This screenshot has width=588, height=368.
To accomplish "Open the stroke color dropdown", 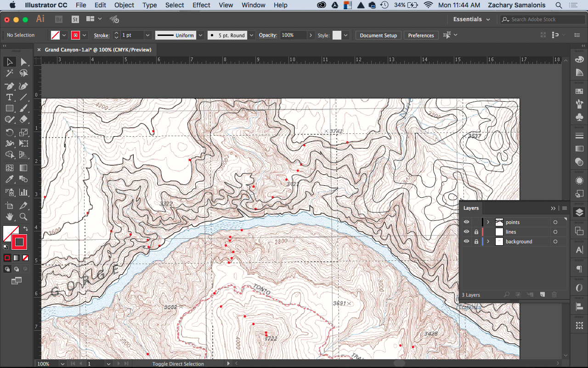I will pos(85,35).
